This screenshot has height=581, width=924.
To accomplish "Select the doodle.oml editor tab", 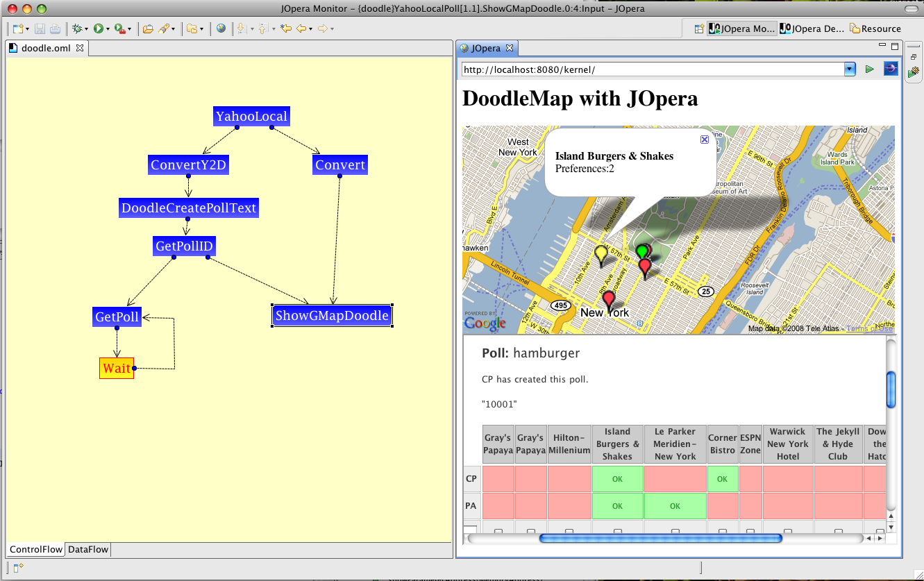I will click(x=46, y=48).
